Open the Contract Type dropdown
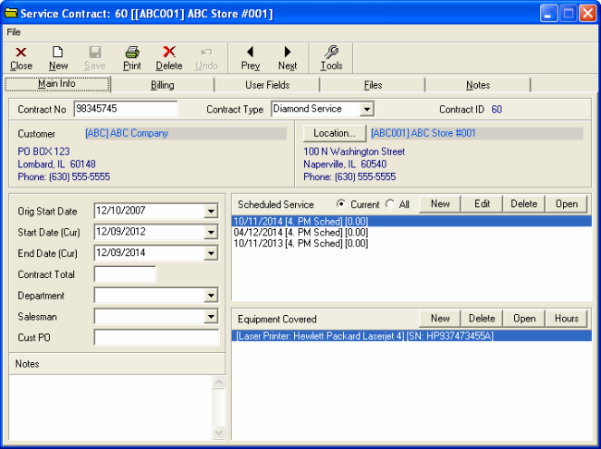Viewport: 601px width, 449px height. (367, 109)
